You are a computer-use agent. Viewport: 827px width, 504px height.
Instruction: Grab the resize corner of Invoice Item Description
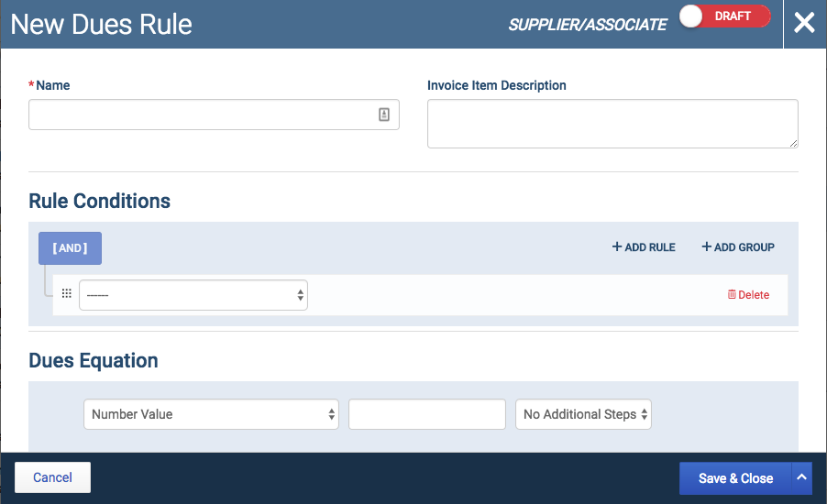(x=793, y=143)
